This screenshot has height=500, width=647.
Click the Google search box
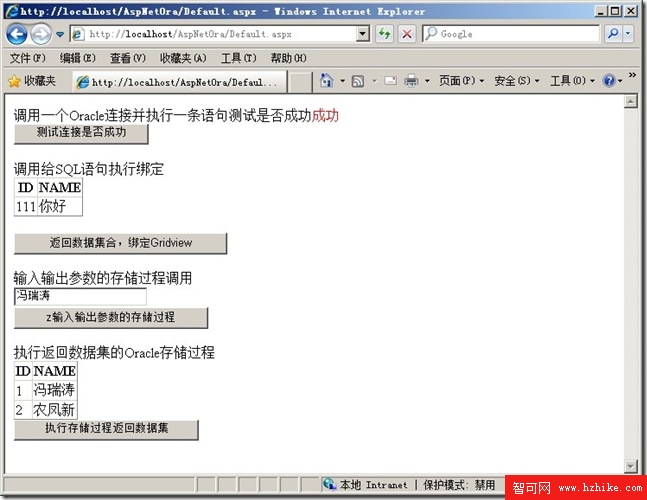(x=511, y=34)
